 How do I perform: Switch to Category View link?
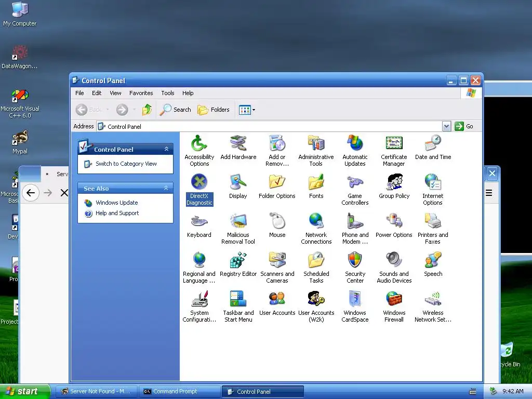coord(126,164)
